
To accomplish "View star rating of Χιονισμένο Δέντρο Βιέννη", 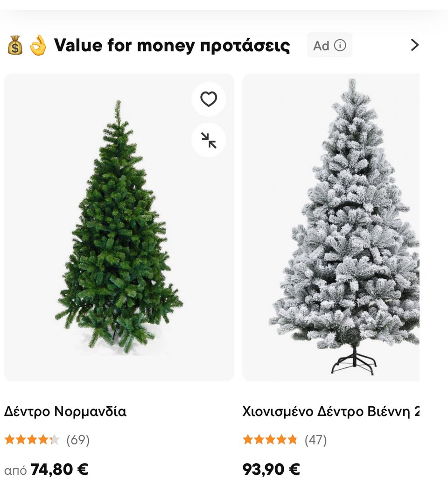I will 270,440.
